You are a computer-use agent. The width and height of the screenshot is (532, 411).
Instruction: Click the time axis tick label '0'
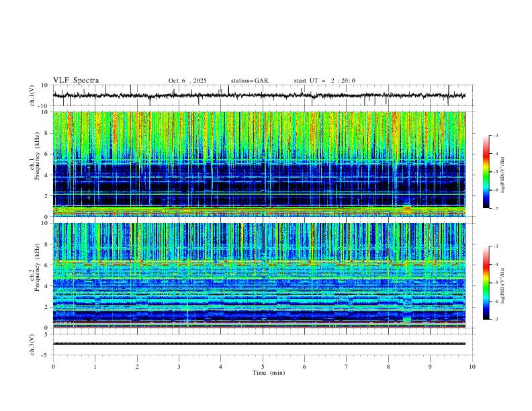tap(53, 367)
